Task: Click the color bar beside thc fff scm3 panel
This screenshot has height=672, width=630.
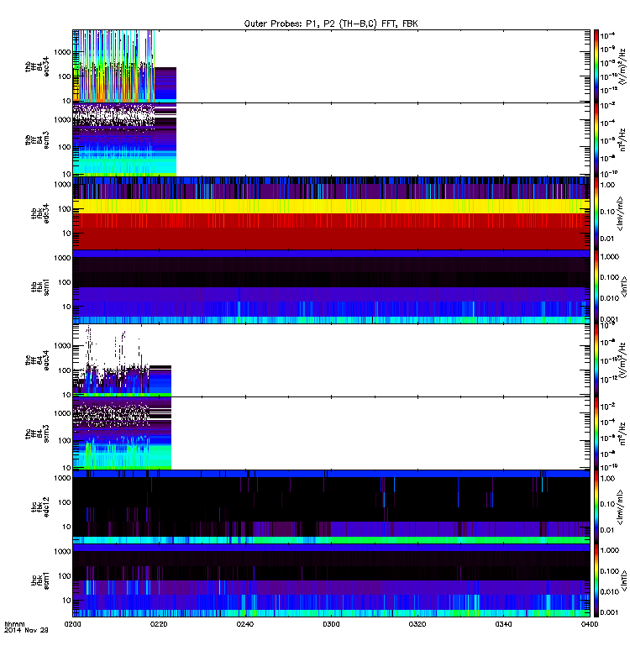Action: (x=596, y=433)
